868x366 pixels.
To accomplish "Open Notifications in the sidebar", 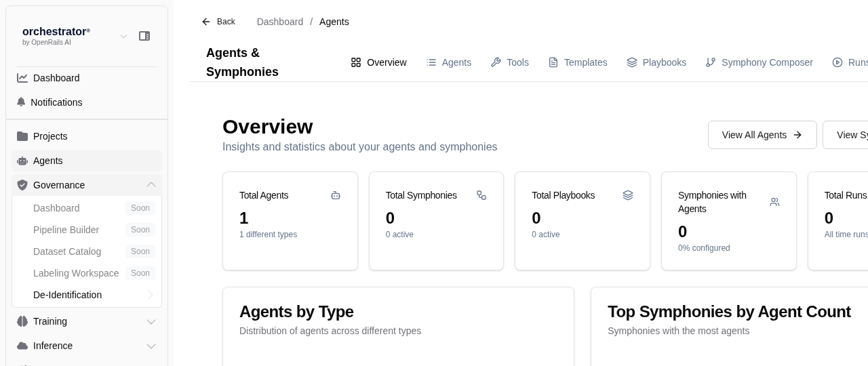I will (x=87, y=102).
